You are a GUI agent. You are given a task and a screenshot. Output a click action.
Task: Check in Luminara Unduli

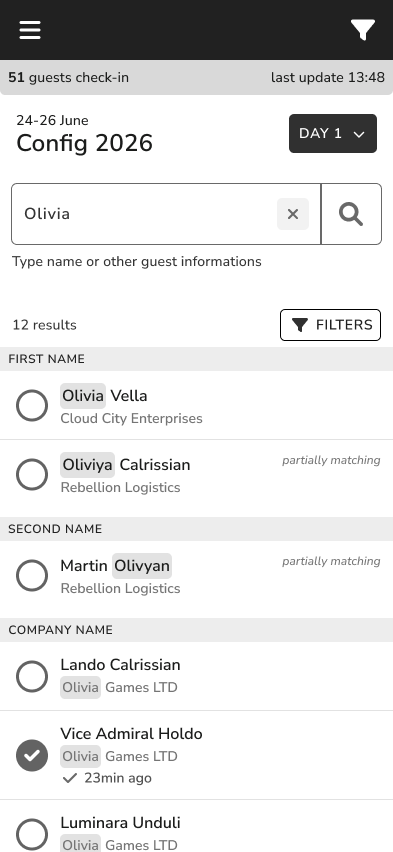coord(32,834)
